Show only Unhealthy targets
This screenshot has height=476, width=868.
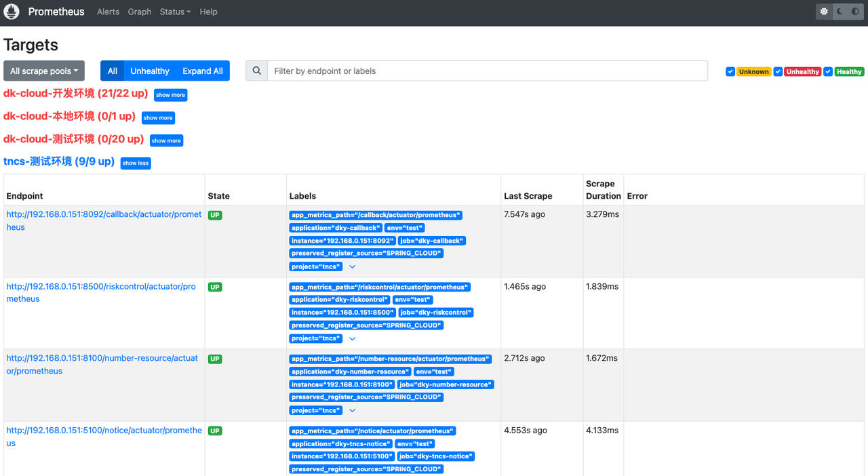point(150,71)
